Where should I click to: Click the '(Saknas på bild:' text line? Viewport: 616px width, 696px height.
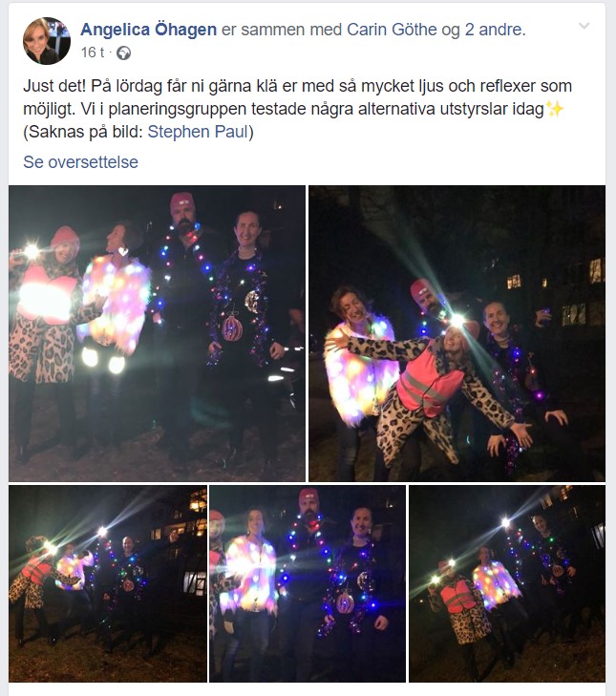[83, 132]
